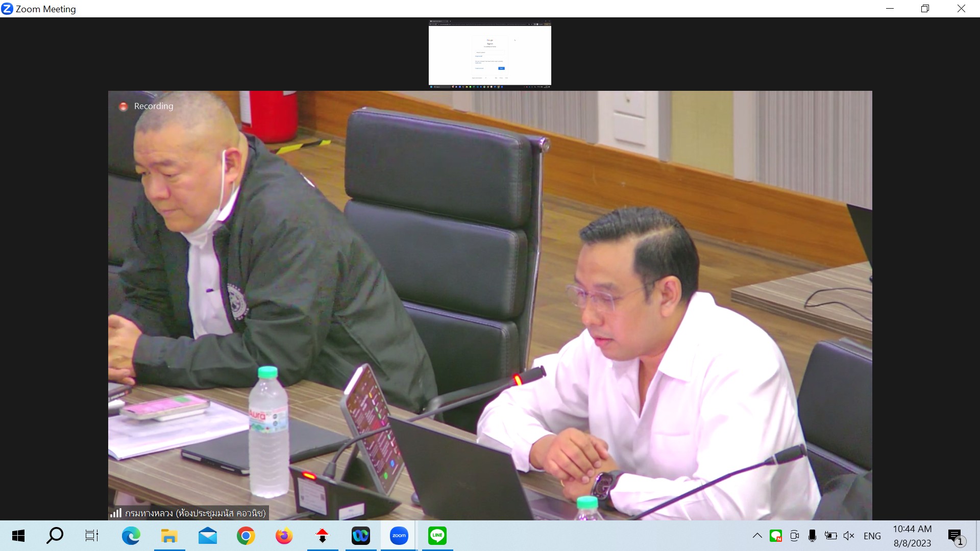Open Windows search magnifier
The width and height of the screenshot is (980, 551).
pos(55,536)
